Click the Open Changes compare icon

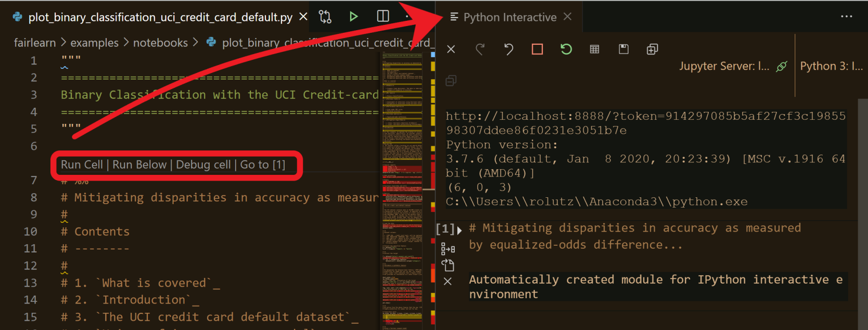coord(325,17)
